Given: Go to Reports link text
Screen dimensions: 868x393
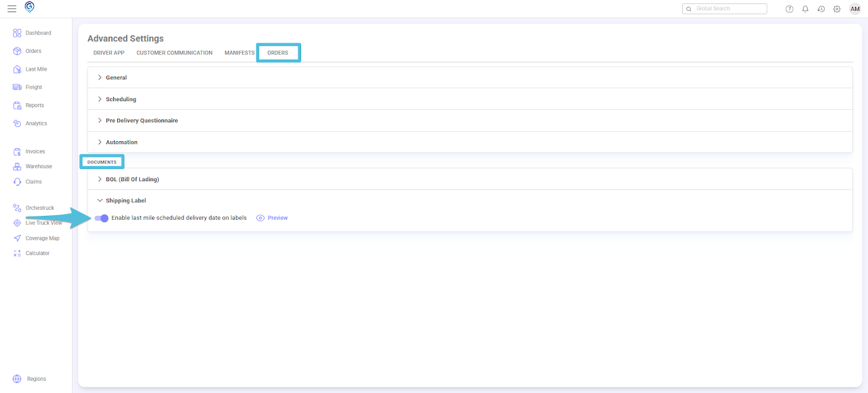Looking at the screenshot, I should click(x=35, y=105).
